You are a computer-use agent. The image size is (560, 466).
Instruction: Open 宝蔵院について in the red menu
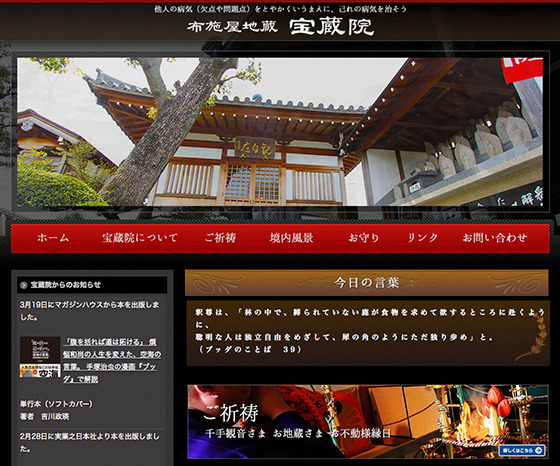tap(140, 238)
